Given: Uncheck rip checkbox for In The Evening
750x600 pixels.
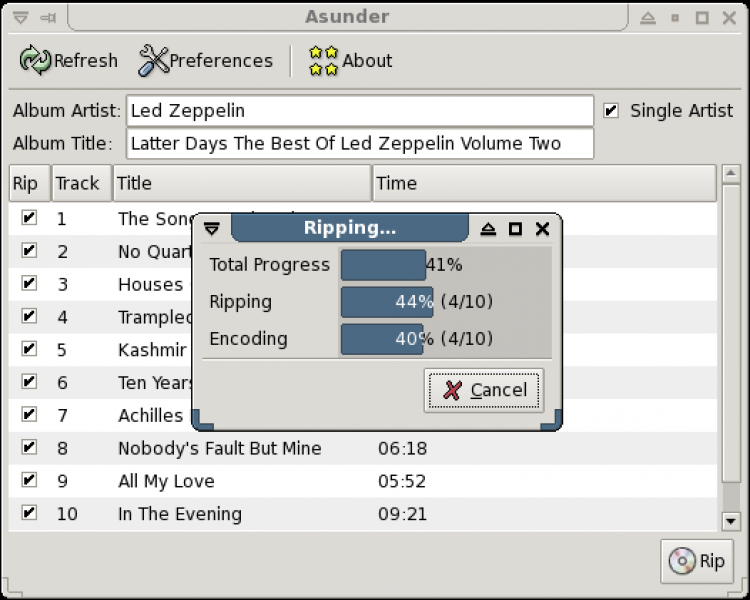Looking at the screenshot, I should click(x=29, y=513).
